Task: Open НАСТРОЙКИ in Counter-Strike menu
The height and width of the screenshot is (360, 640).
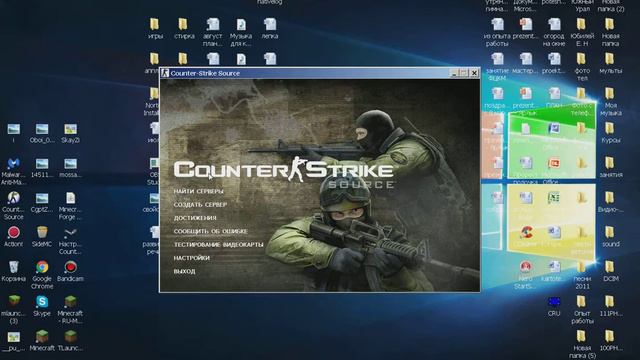Action: point(191,258)
